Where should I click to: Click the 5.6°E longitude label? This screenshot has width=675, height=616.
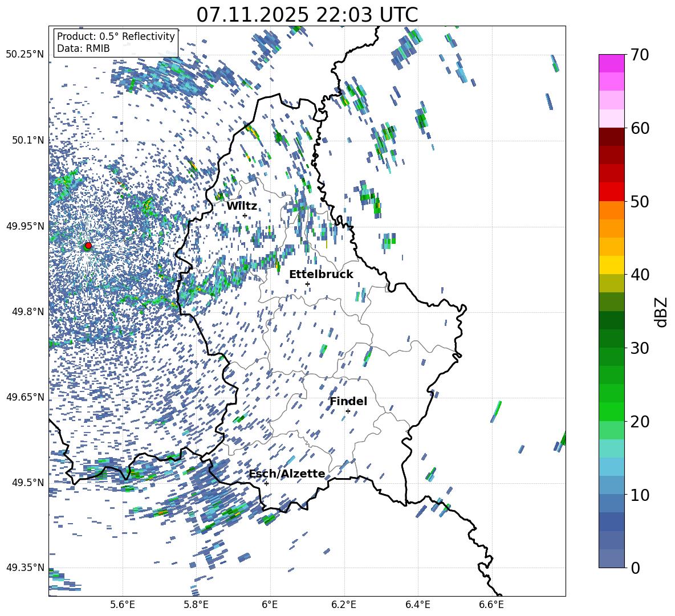(x=123, y=605)
